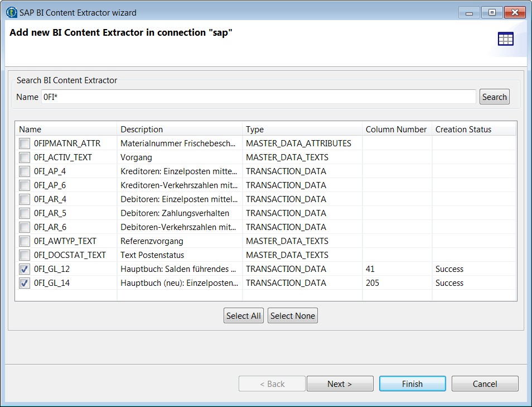Tick the 0FI_AP_4 checkbox
Image resolution: width=532 pixels, height=407 pixels.
coord(25,171)
